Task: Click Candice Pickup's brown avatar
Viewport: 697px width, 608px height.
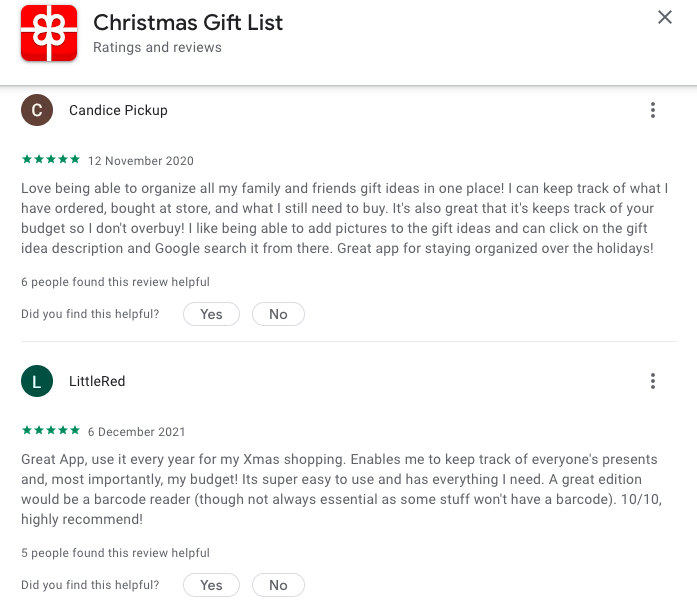Action: (37, 110)
